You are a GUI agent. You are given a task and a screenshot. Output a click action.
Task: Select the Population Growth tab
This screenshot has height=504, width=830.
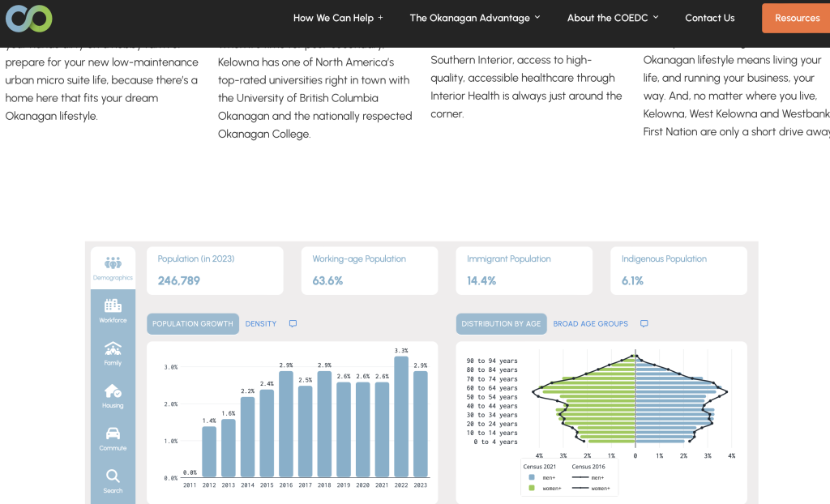coord(193,323)
